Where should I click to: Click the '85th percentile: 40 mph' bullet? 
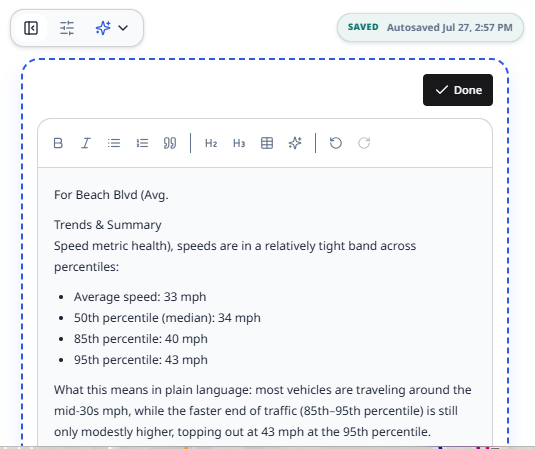141,339
